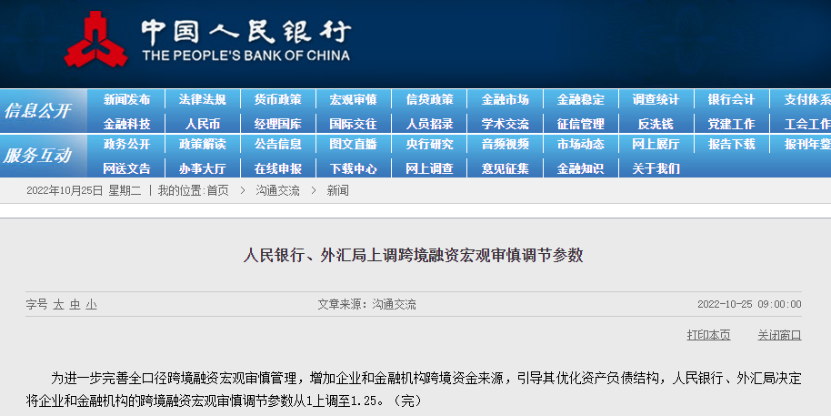Click the 打印本页 print link
The height and width of the screenshot is (416, 831).
(x=708, y=334)
